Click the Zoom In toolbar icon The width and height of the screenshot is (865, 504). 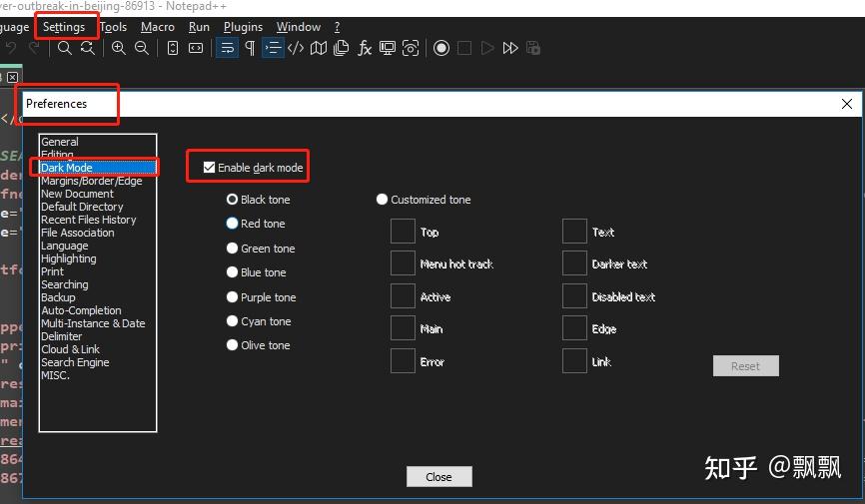tap(119, 49)
